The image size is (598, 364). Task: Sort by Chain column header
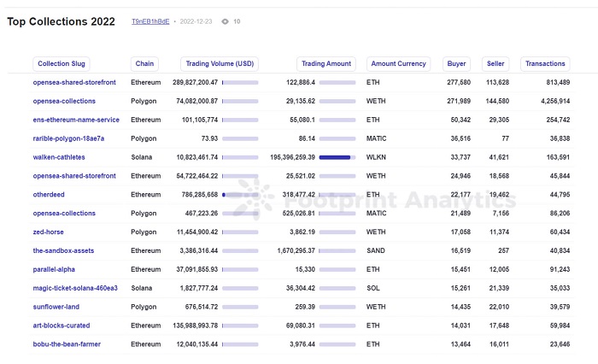tap(144, 64)
